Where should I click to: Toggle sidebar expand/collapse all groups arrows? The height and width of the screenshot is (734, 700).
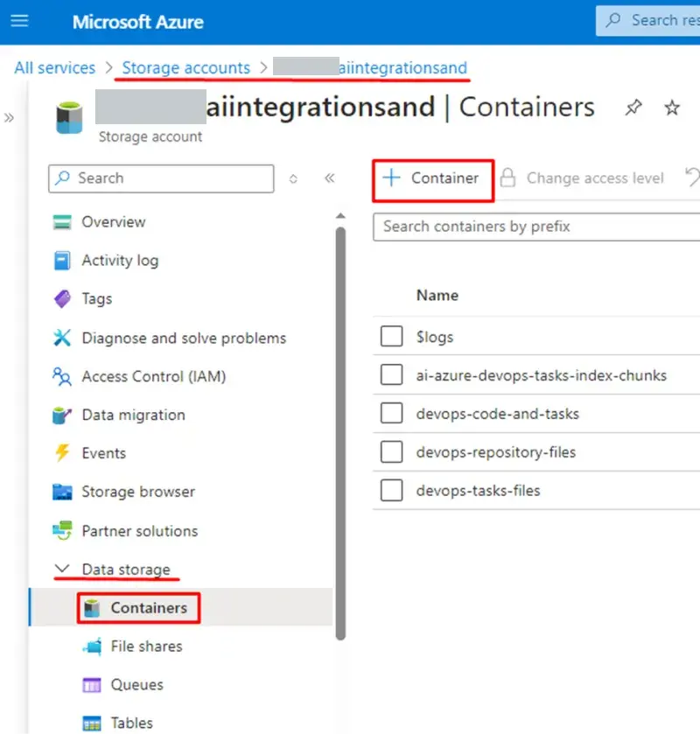pyautogui.click(x=293, y=178)
